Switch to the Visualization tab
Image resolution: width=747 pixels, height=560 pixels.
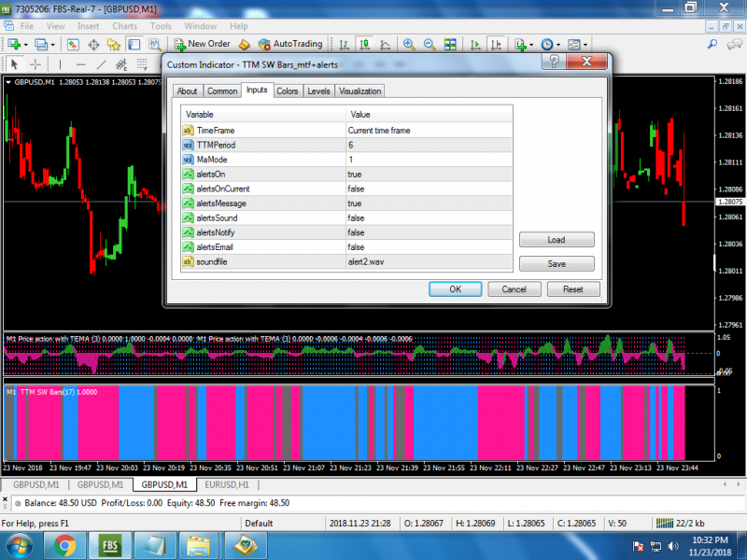click(360, 91)
